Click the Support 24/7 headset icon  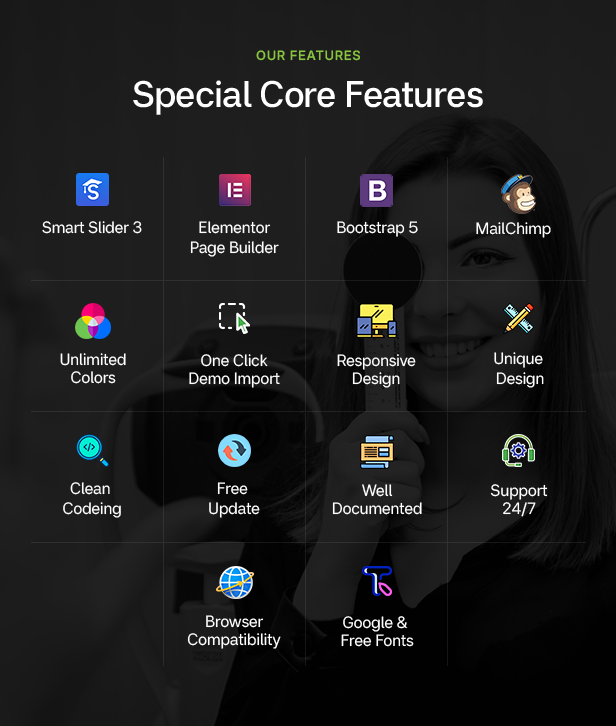coord(519,451)
